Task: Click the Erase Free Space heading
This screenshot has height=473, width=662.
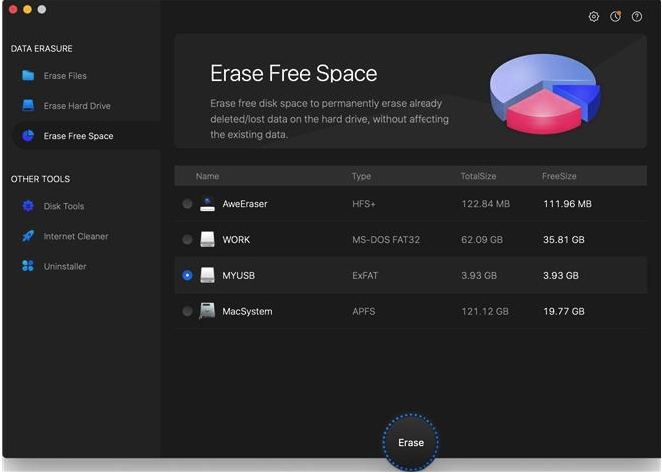Action: point(293,73)
